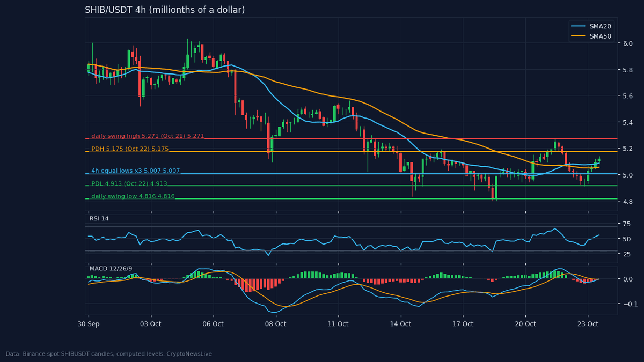Click the 5.0 price axis tick
Image resolution: width=644 pixels, height=362 pixels.
click(627, 175)
